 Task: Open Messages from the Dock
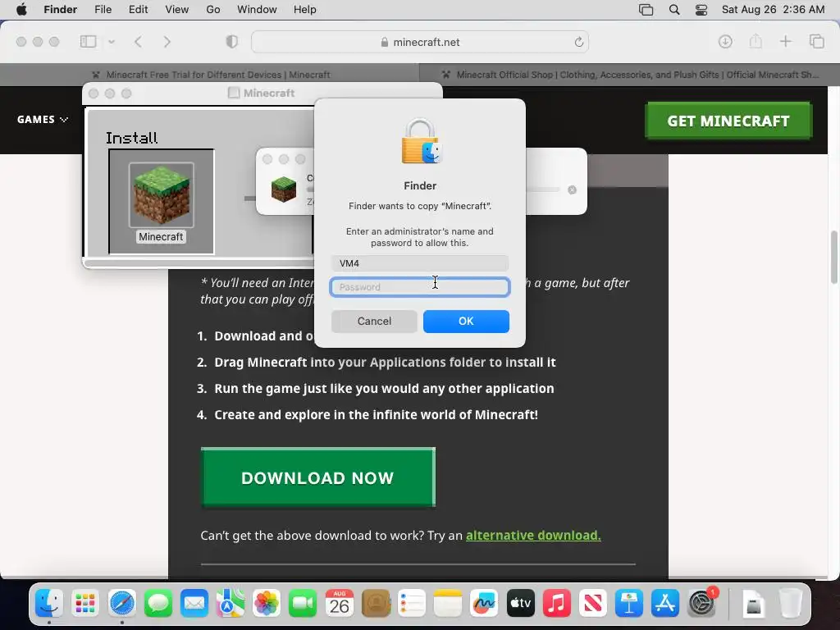(158, 604)
